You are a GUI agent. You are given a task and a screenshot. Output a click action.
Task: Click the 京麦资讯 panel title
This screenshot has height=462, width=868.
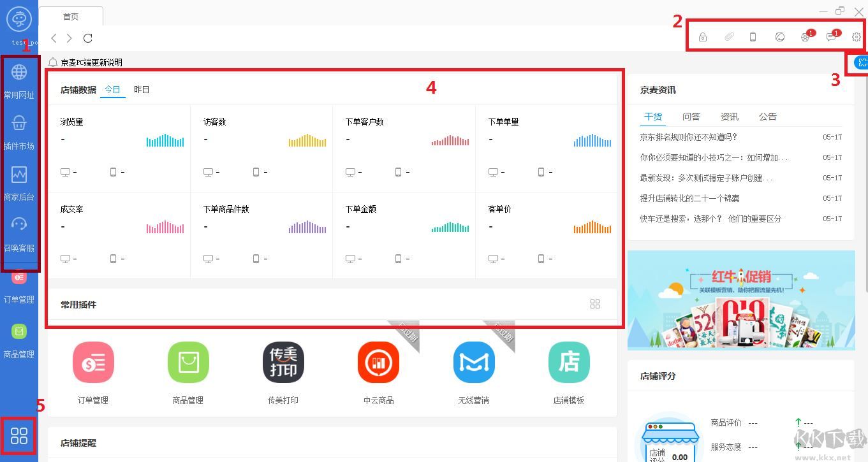(658, 90)
